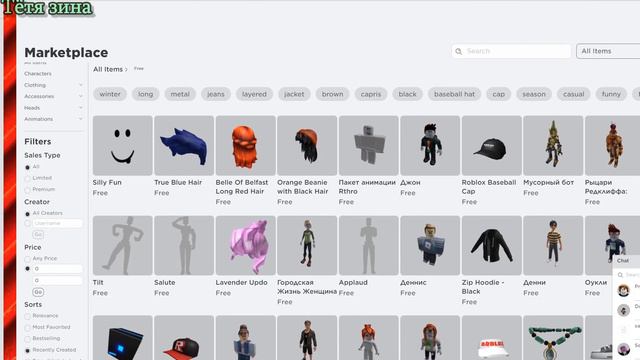Filter by the brown tag
This screenshot has width=640, height=360.
(332, 94)
